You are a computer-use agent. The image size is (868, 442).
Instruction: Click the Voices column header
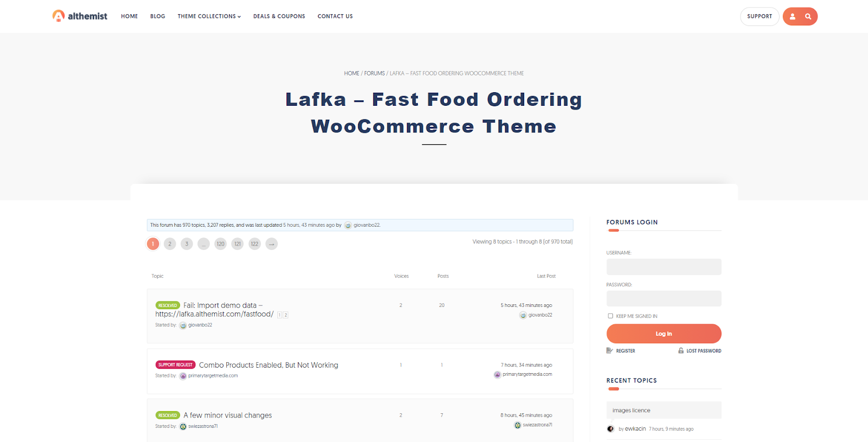pyautogui.click(x=401, y=277)
